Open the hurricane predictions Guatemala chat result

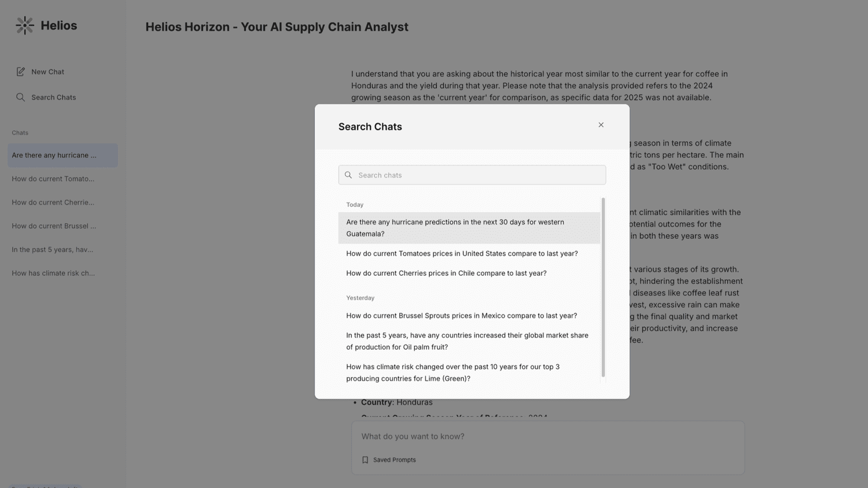(469, 228)
